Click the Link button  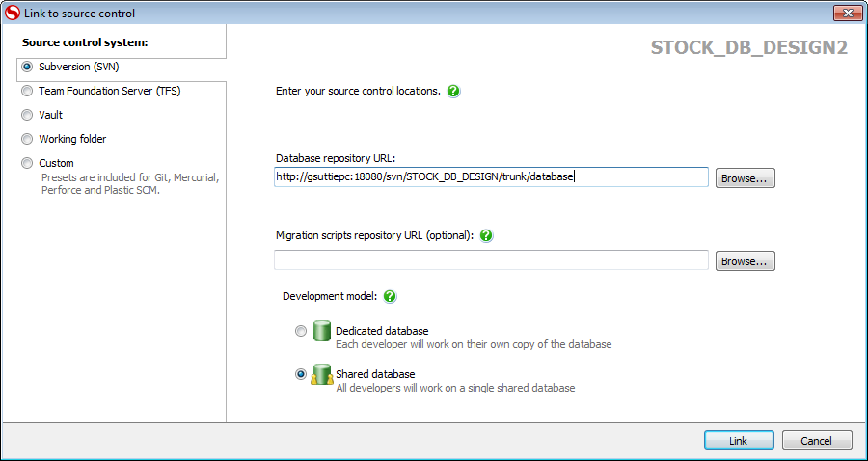pos(739,441)
